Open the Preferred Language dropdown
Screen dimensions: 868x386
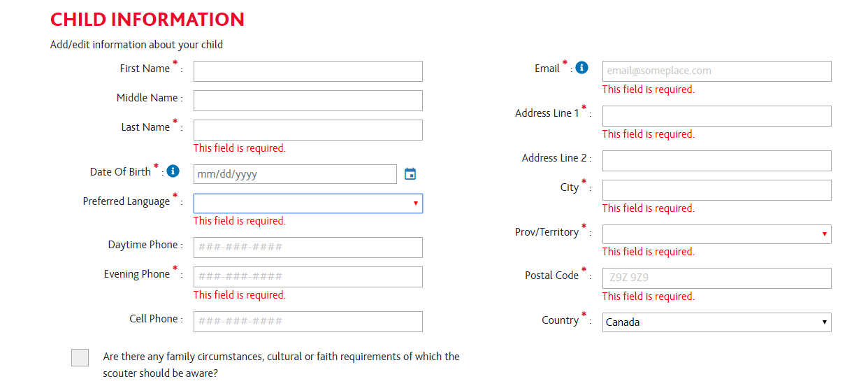pos(308,203)
